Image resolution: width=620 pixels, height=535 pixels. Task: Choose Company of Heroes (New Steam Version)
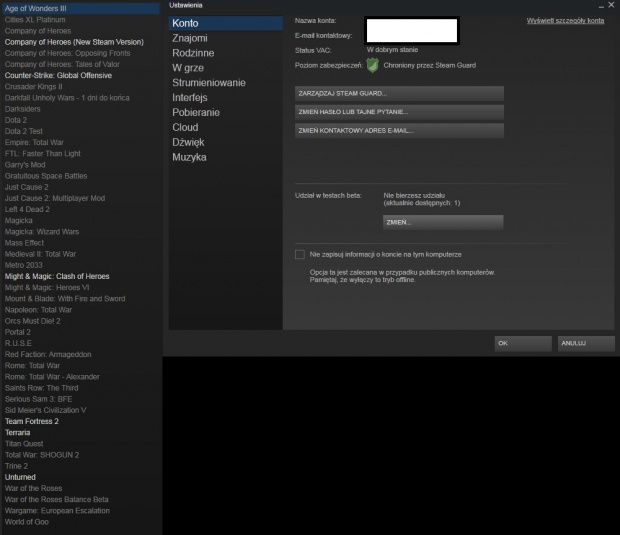pyautogui.click(x=74, y=42)
